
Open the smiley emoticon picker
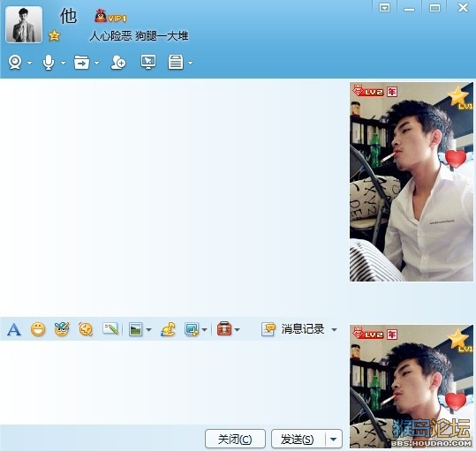tap(38, 329)
